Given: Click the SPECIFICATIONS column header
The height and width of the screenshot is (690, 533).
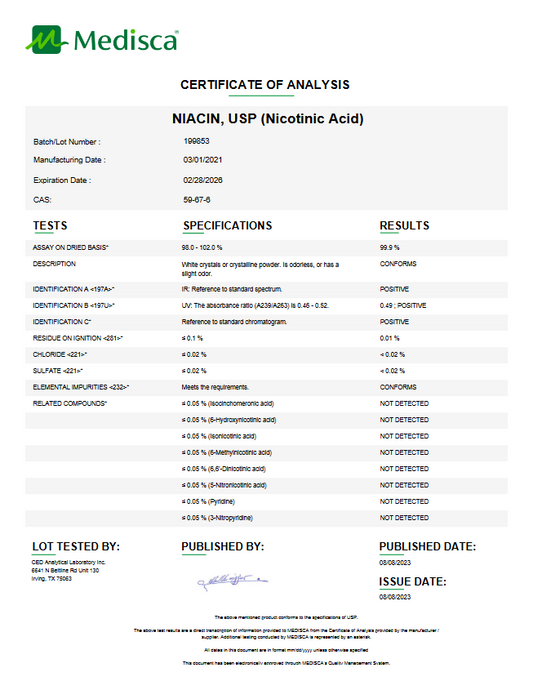Looking at the screenshot, I should [228, 225].
